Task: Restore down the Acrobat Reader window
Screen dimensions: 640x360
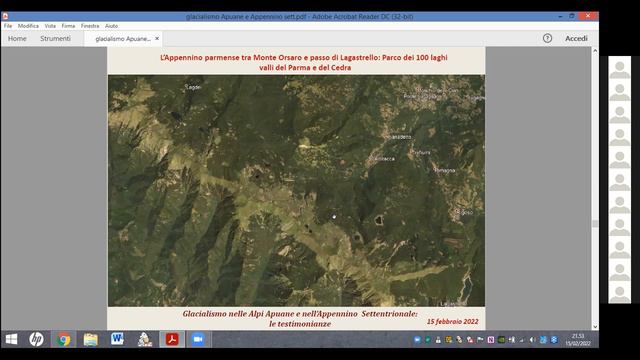Action: 572,16
